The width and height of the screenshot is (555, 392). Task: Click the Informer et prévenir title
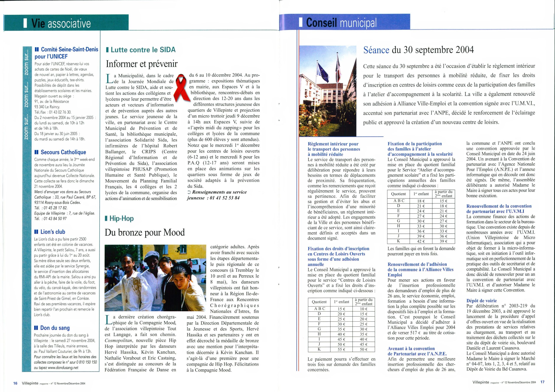click(x=142, y=64)
